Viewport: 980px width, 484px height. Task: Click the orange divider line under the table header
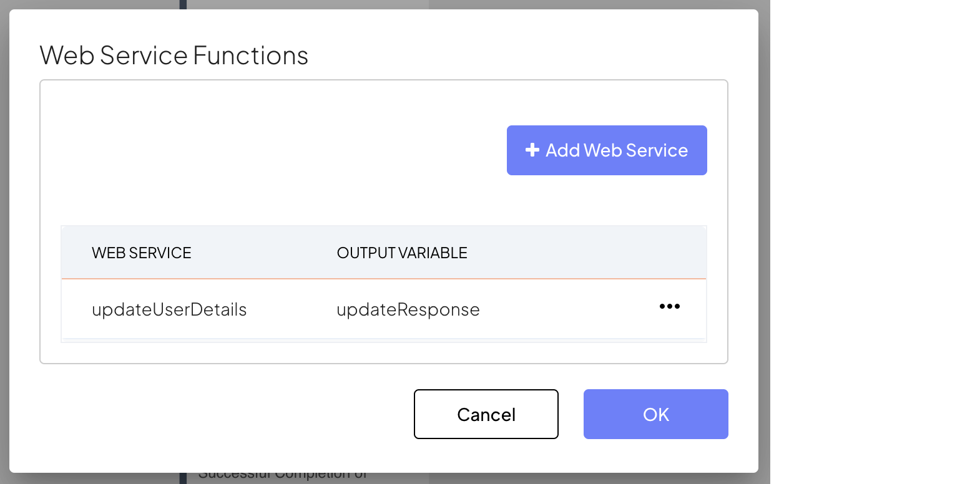[383, 279]
